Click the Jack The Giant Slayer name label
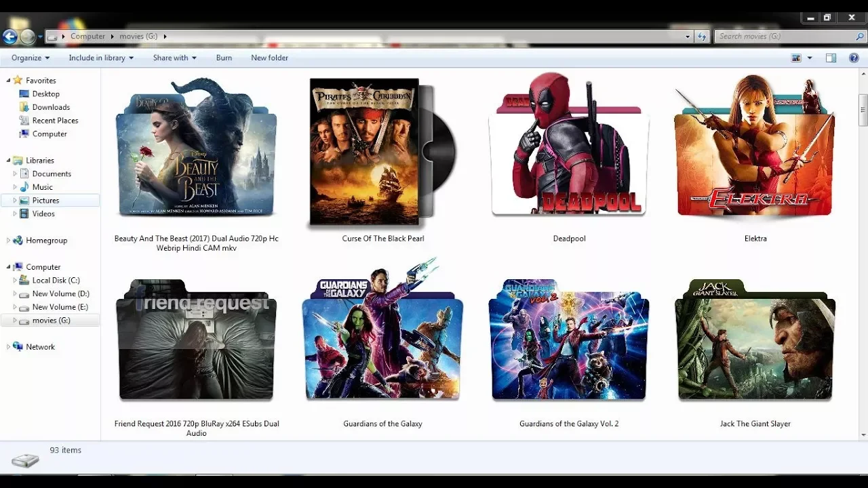The image size is (868, 488). 755,424
